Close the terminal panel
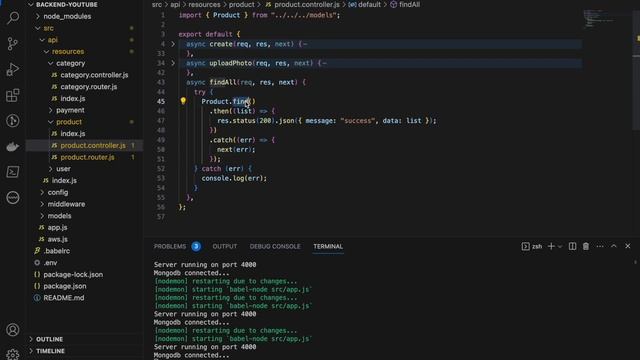Viewport: 640px width, 360px height. point(627,246)
